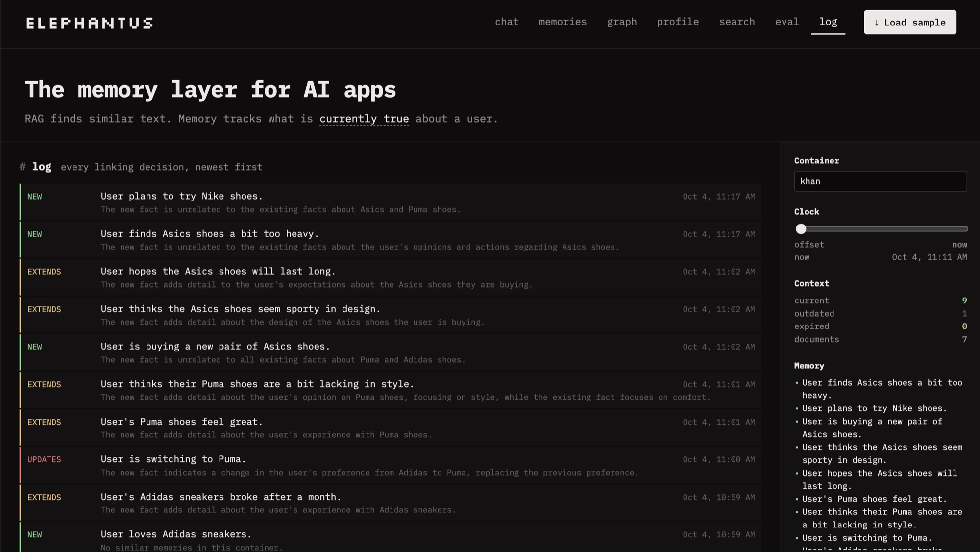Click the current count value 9
The height and width of the screenshot is (552, 980).
coord(964,301)
